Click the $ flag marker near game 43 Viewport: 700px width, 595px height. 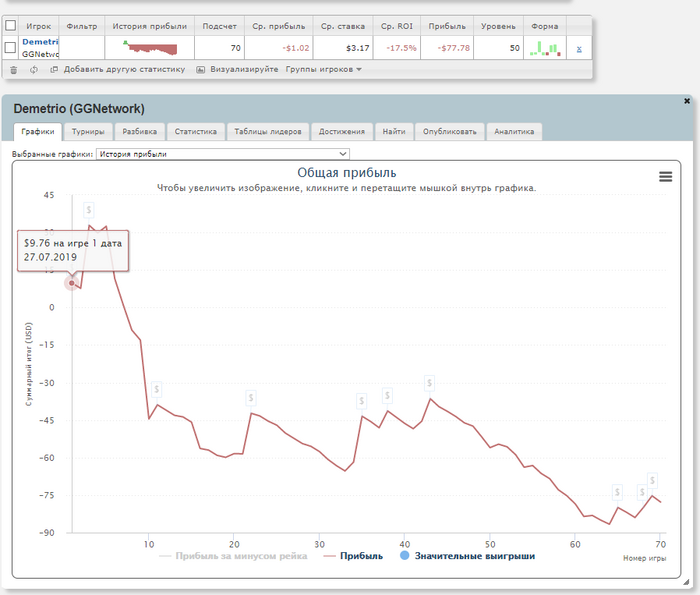pos(429,383)
